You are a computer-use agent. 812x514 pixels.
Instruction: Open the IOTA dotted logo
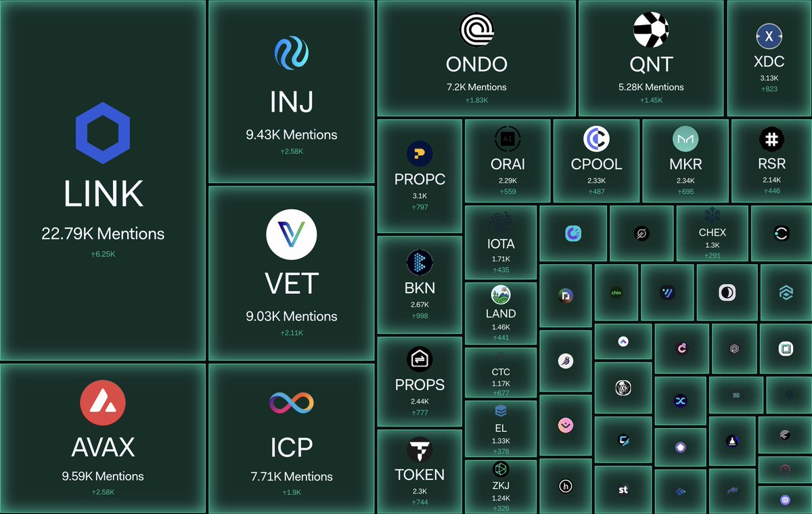[501, 223]
